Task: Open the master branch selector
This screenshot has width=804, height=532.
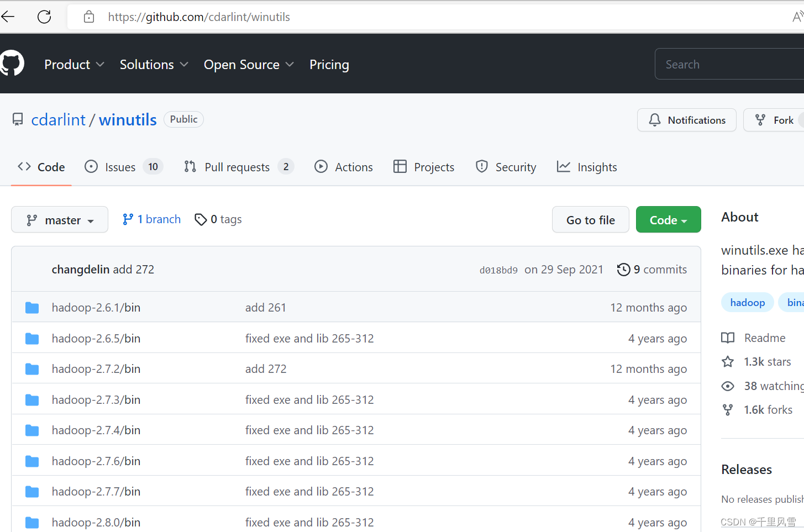Action: [60, 220]
